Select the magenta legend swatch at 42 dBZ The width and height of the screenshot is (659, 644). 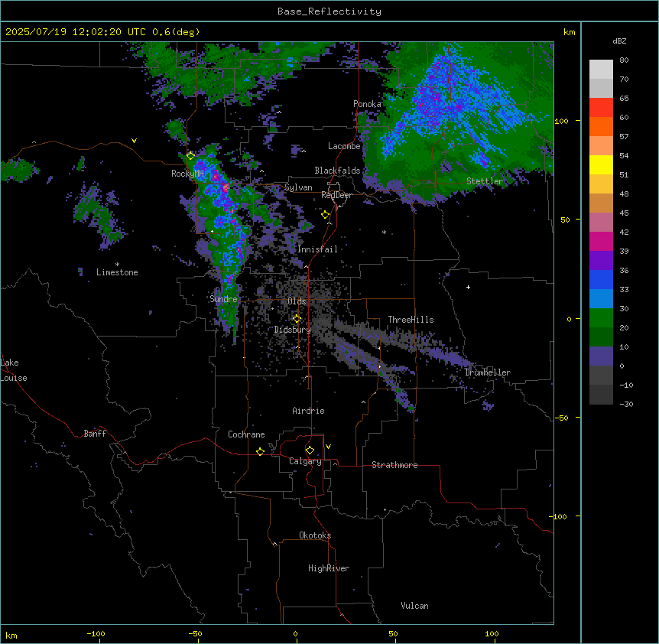click(x=601, y=241)
